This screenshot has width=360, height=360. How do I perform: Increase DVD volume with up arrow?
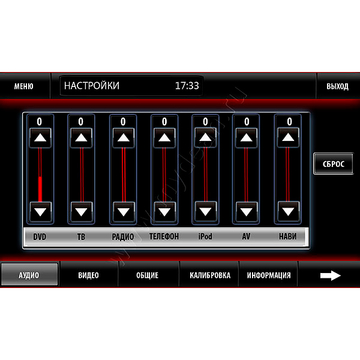[x=40, y=138]
